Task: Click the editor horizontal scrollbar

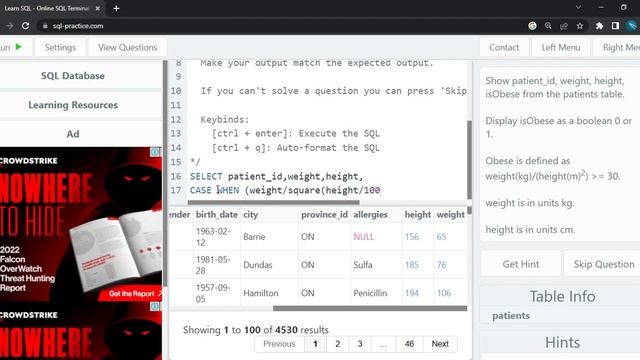Action: point(273,202)
